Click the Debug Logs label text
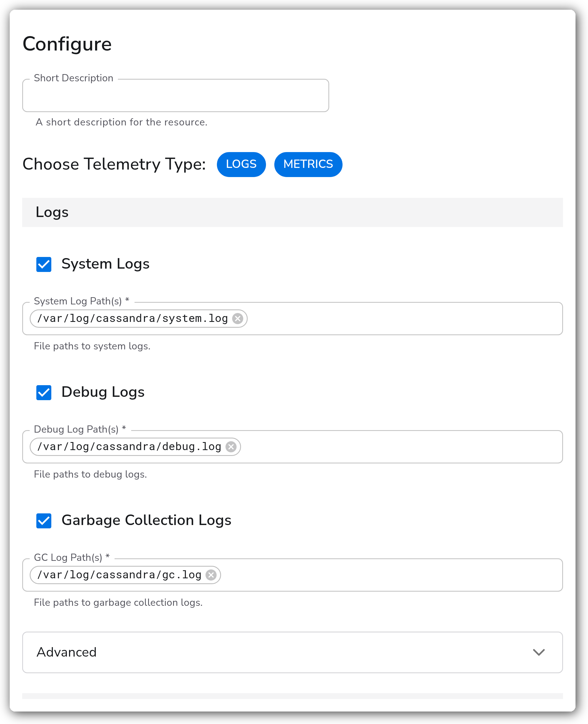 click(x=103, y=392)
